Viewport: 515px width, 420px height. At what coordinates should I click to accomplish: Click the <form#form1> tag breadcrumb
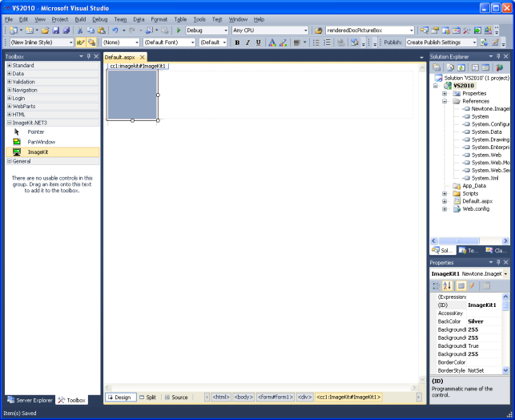tap(276, 397)
